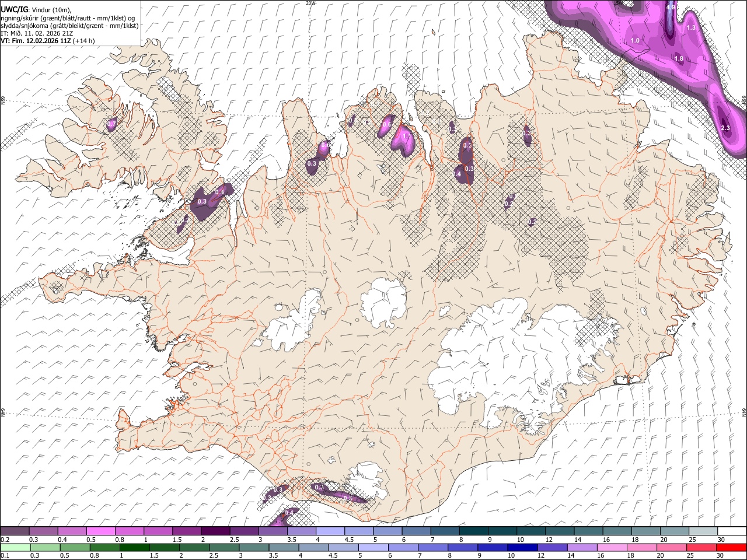
Task: Pick the dark teal 9–10 swatch, top legend row
Action: tap(503, 531)
